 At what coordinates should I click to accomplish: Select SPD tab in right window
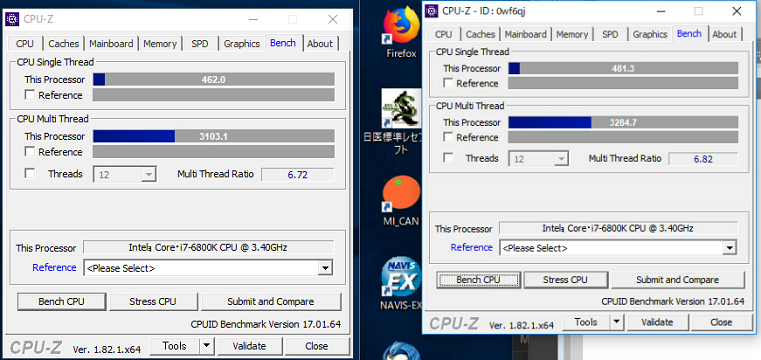(x=610, y=34)
